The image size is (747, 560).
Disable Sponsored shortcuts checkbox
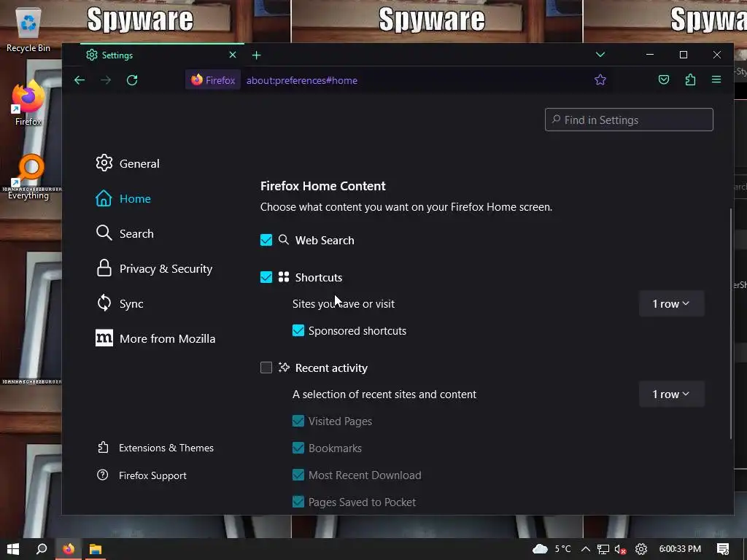click(298, 330)
